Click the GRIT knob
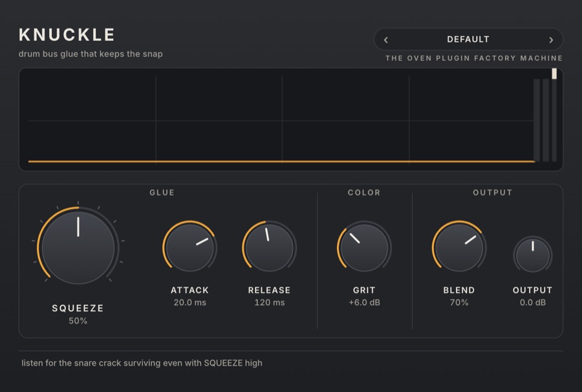 [364, 248]
